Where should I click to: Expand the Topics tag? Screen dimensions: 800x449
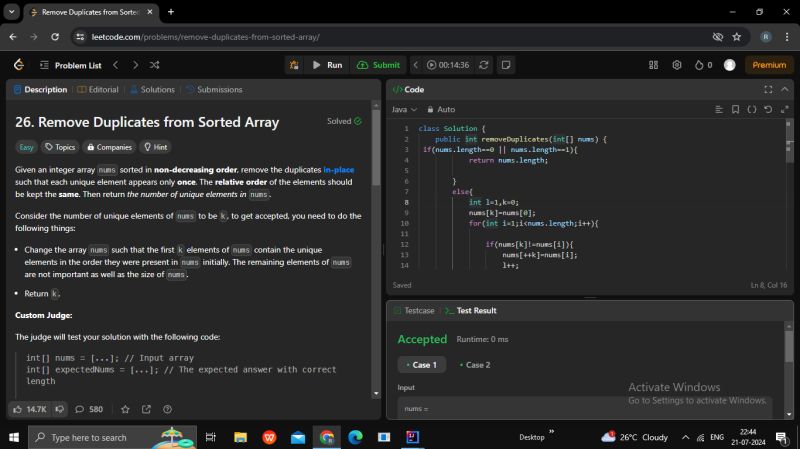(60, 147)
